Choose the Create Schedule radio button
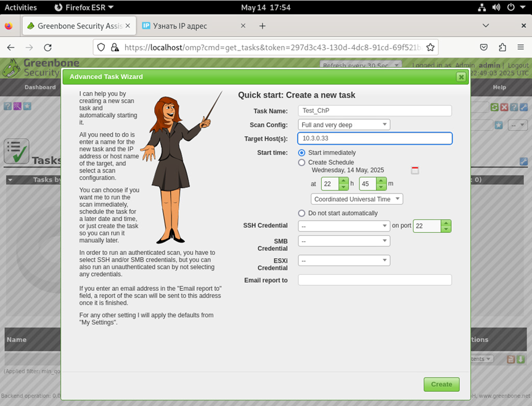Image resolution: width=532 pixels, height=406 pixels. (x=301, y=163)
